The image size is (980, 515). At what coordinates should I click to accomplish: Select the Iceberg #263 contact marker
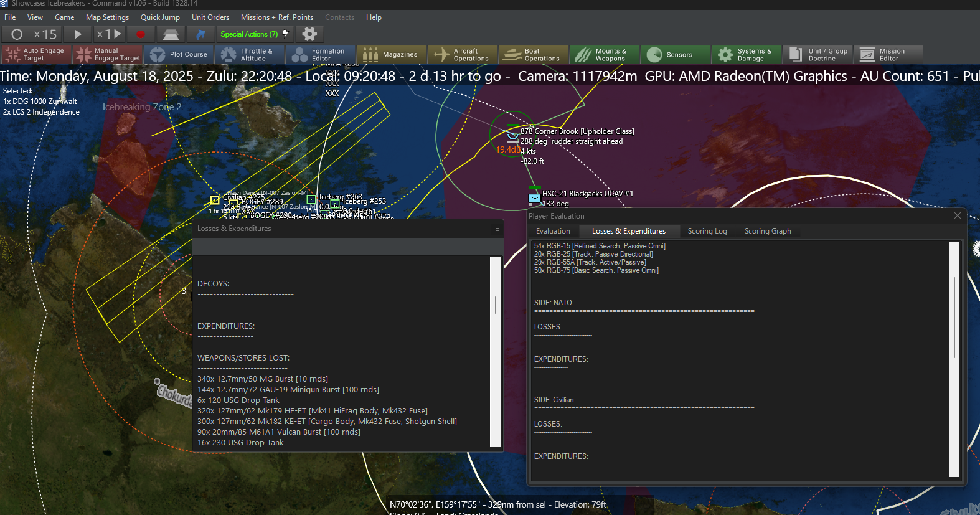point(311,200)
